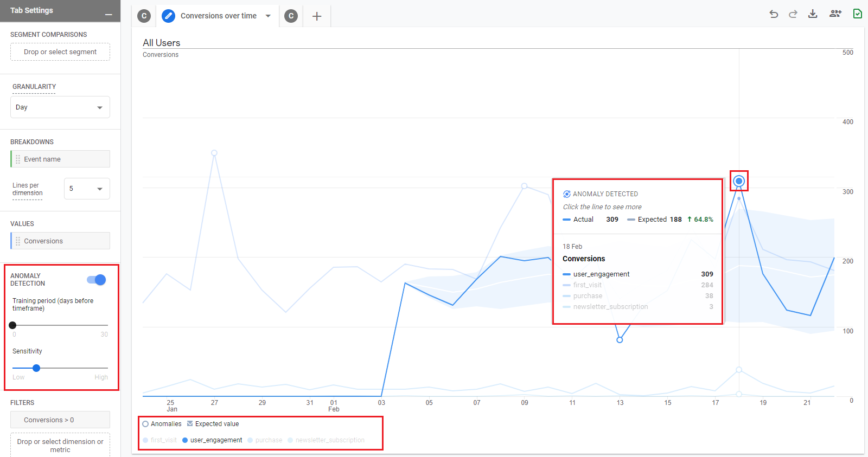Click the first_visit row in the tooltip

(x=638, y=285)
